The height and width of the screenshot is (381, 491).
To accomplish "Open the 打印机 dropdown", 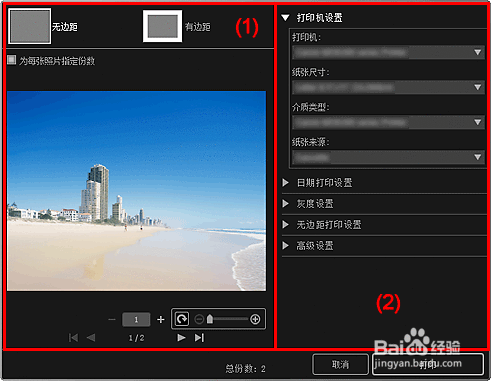I will click(388, 52).
